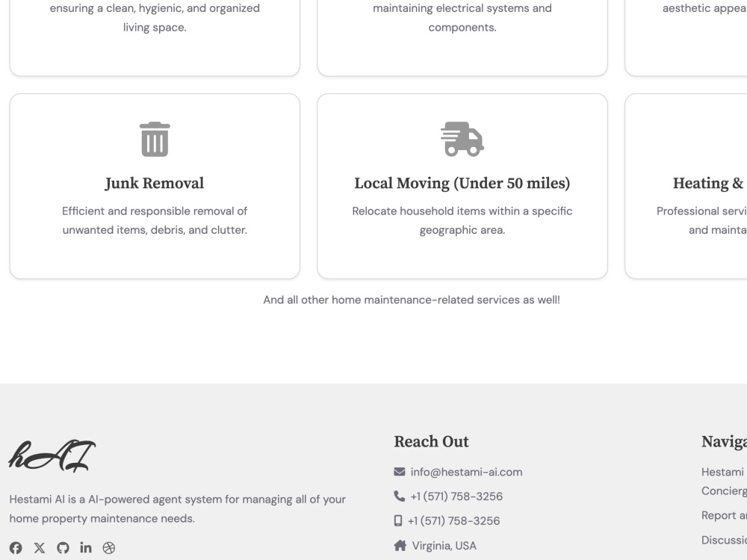The image size is (747, 560).
Task: Click the phone handset icon
Action: click(399, 497)
